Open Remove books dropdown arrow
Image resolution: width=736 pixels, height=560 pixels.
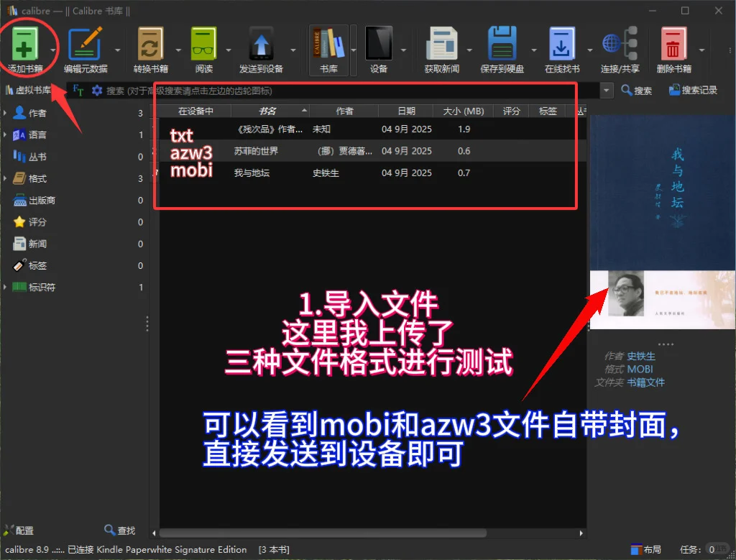(x=701, y=50)
